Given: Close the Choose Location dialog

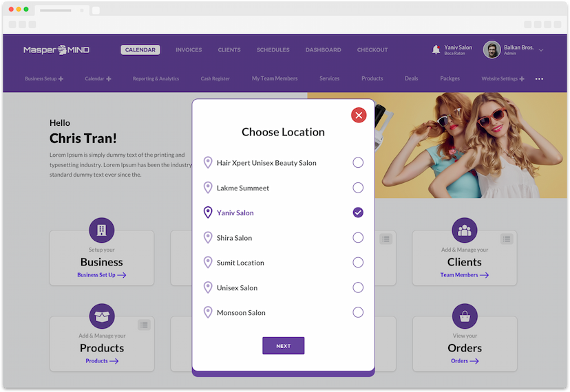Looking at the screenshot, I should coord(358,115).
